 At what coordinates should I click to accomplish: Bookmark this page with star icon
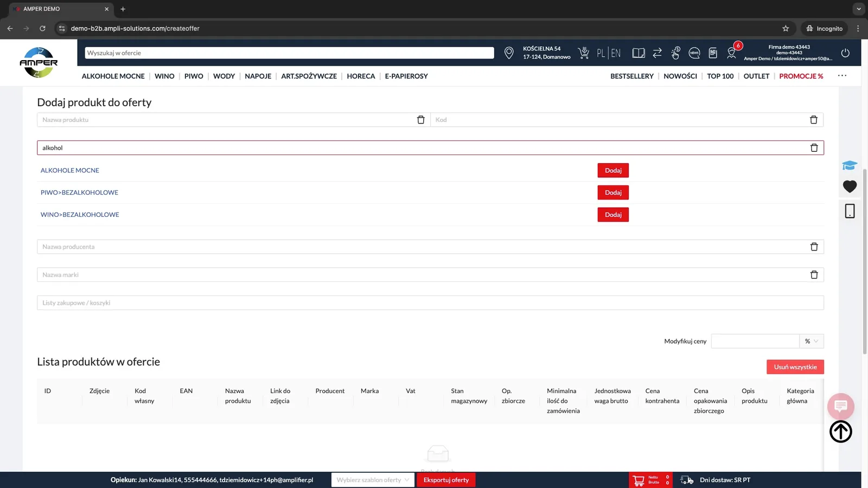click(x=786, y=28)
